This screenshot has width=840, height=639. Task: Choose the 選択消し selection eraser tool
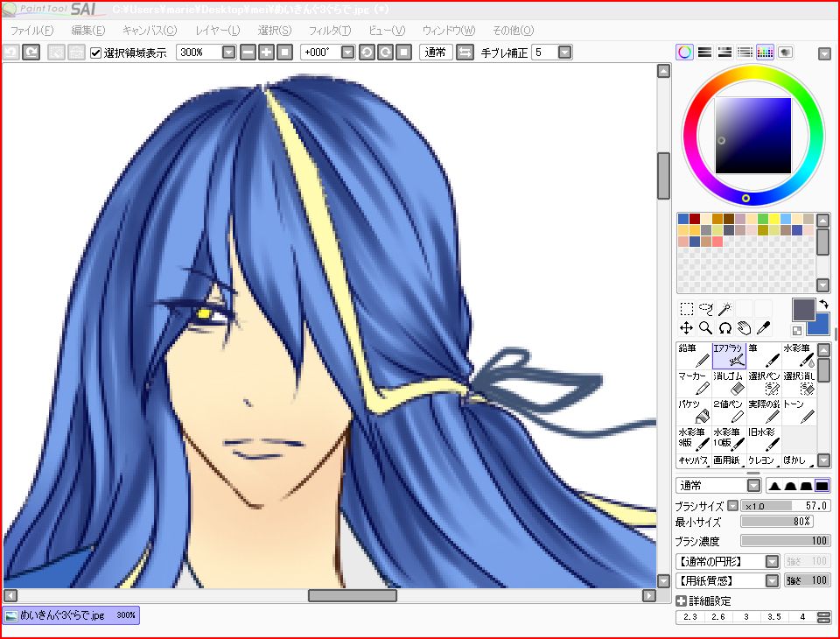point(799,383)
